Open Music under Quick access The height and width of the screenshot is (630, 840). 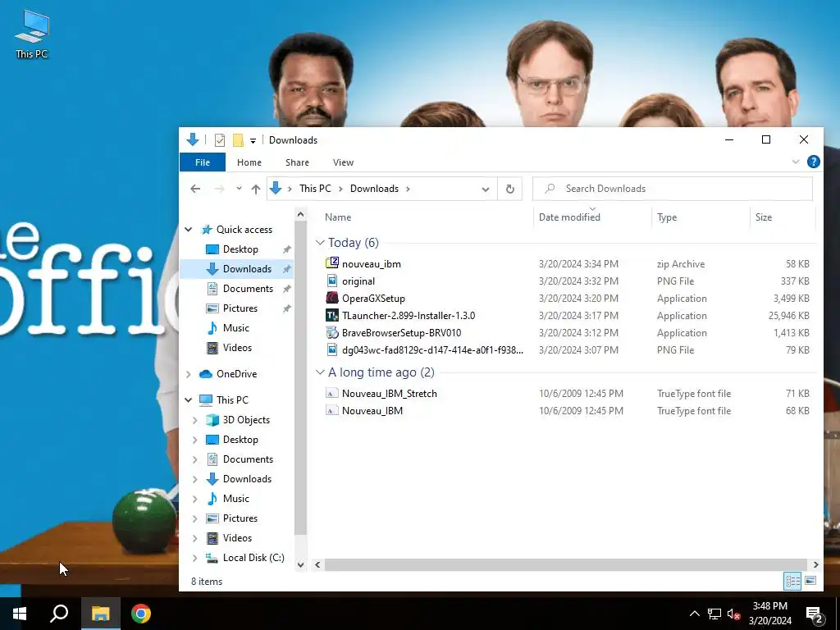pyautogui.click(x=235, y=328)
